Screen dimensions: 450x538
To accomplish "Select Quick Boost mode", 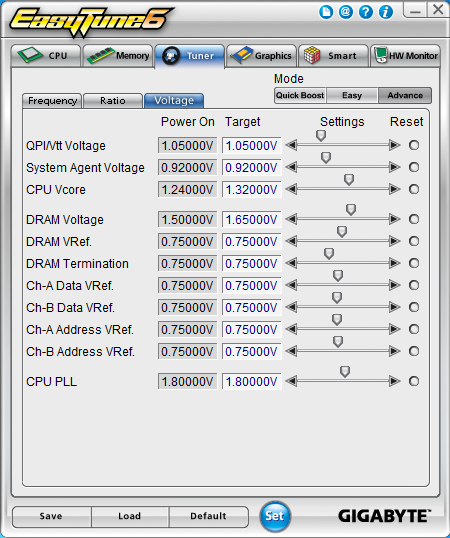I will (300, 95).
